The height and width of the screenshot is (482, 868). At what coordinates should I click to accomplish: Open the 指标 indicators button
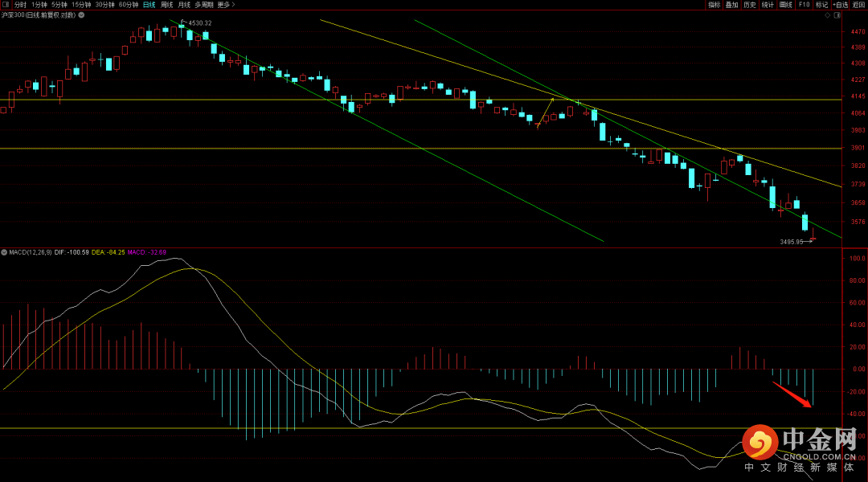coord(714,5)
